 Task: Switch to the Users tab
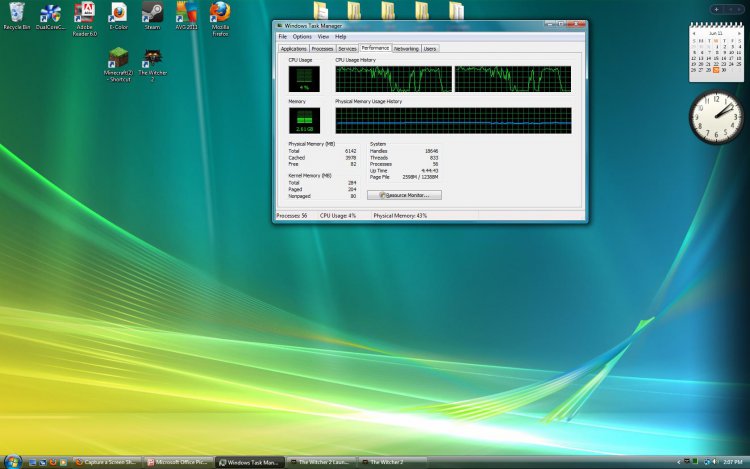(x=430, y=49)
